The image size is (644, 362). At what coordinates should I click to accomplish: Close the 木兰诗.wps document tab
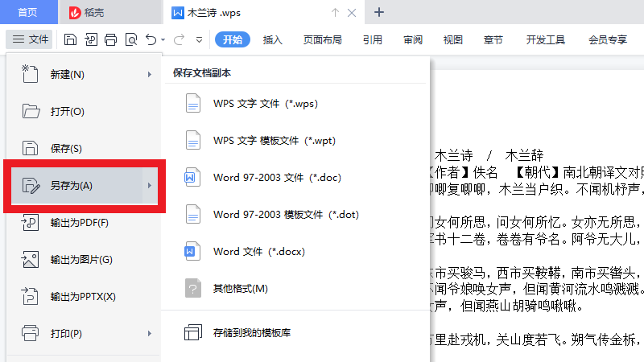[x=352, y=12]
